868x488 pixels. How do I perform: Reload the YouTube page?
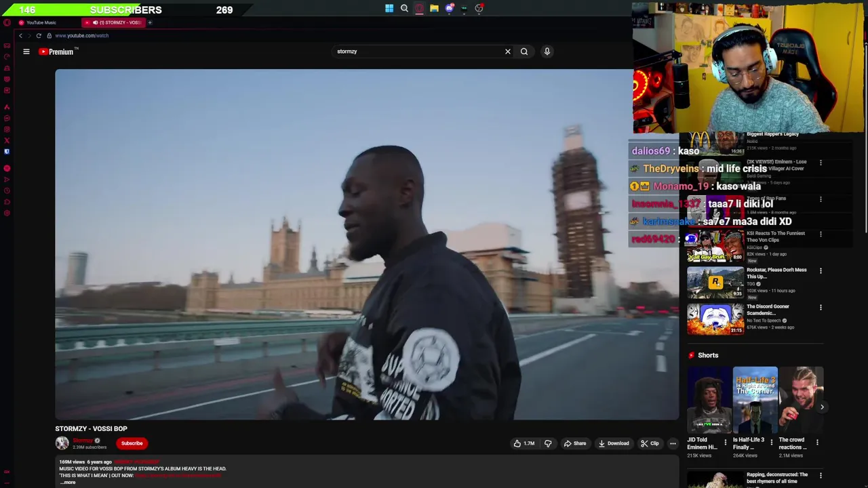click(x=39, y=35)
